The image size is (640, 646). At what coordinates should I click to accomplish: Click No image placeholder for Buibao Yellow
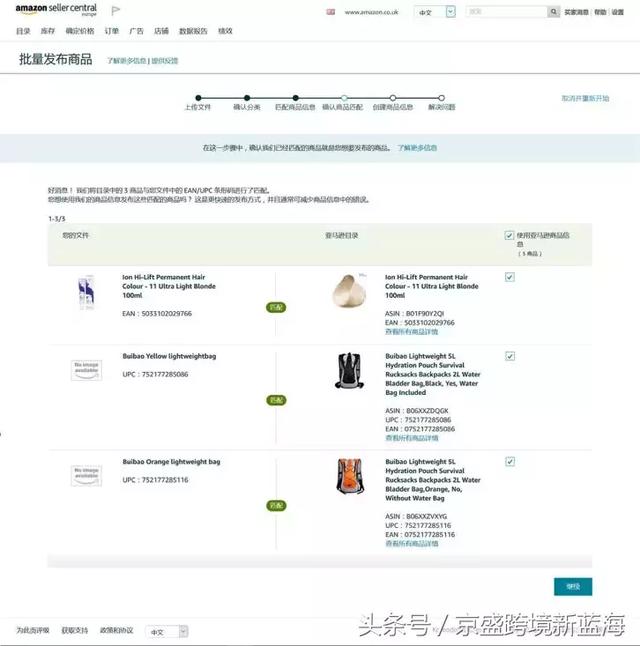[x=87, y=370]
